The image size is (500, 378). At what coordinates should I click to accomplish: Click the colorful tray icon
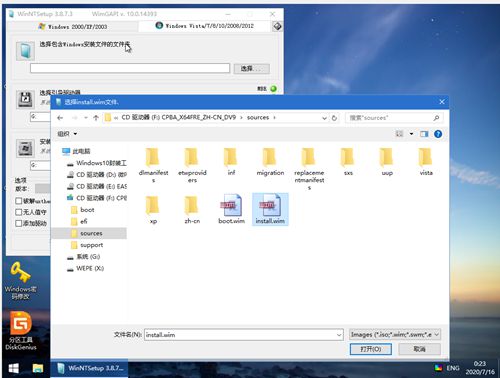click(438, 368)
